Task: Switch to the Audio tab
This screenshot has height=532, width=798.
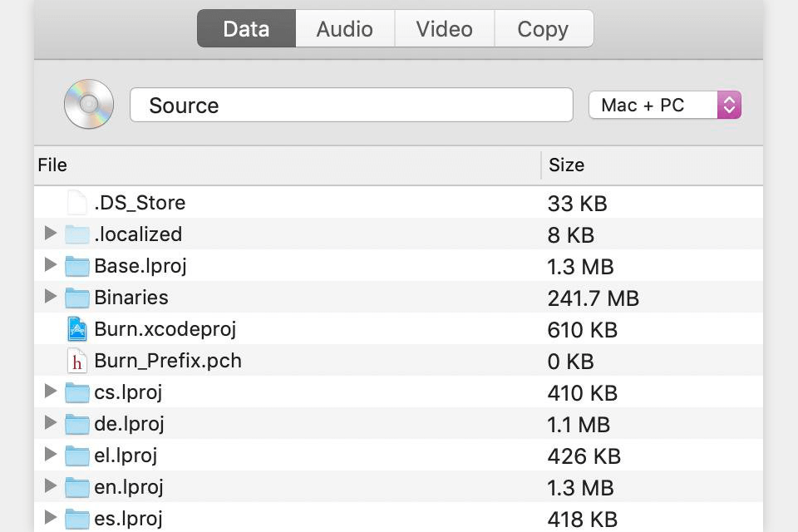Action: [x=345, y=29]
